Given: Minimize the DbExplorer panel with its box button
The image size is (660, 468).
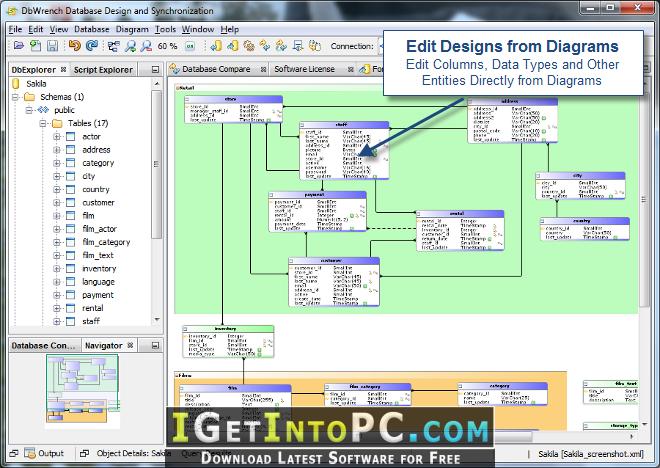Looking at the screenshot, I should (x=155, y=69).
